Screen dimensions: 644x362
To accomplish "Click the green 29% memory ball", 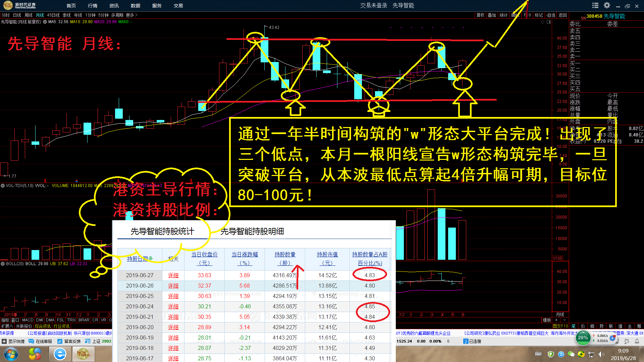I will pyautogui.click(x=583, y=338).
